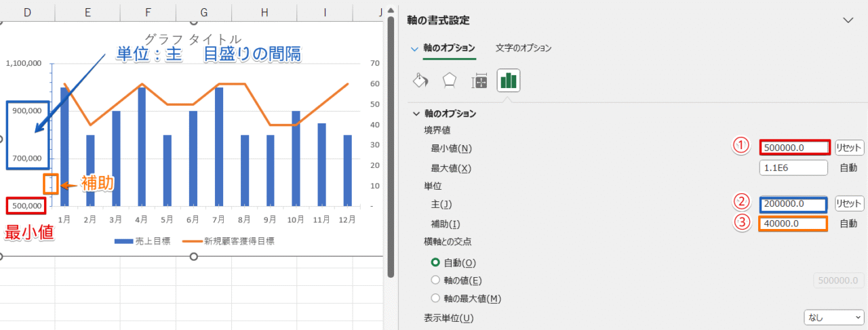The width and height of the screenshot is (868, 330).
Task: Click the 補助 unit input field
Action: pos(793,224)
